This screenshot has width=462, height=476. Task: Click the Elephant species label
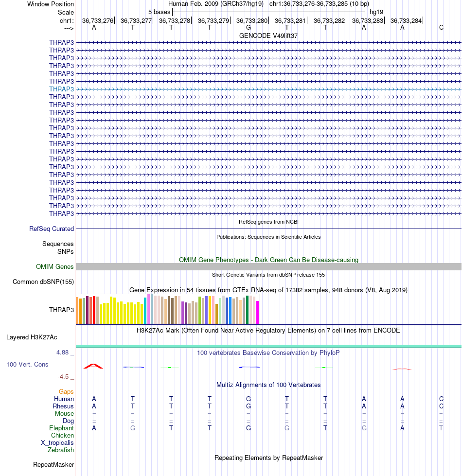[61, 428]
